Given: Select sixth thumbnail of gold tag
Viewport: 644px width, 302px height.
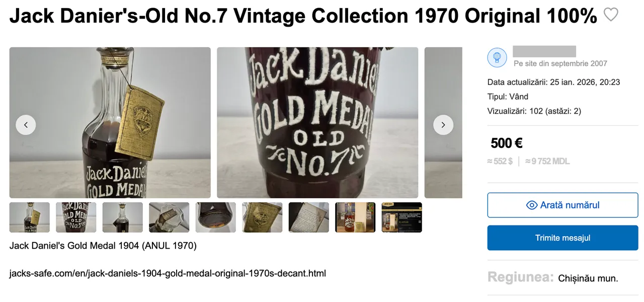Looking at the screenshot, I should pyautogui.click(x=262, y=217).
